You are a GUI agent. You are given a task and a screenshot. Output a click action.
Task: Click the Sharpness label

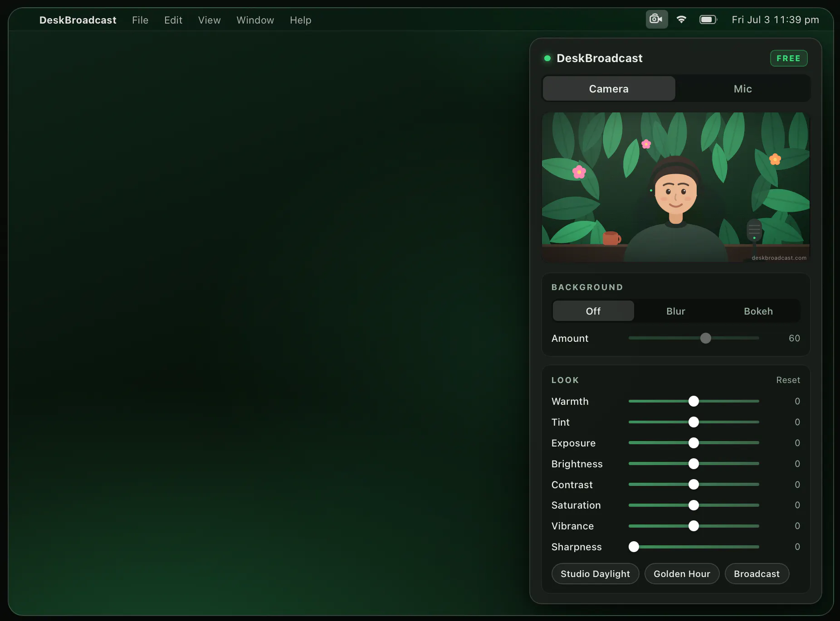tap(576, 547)
